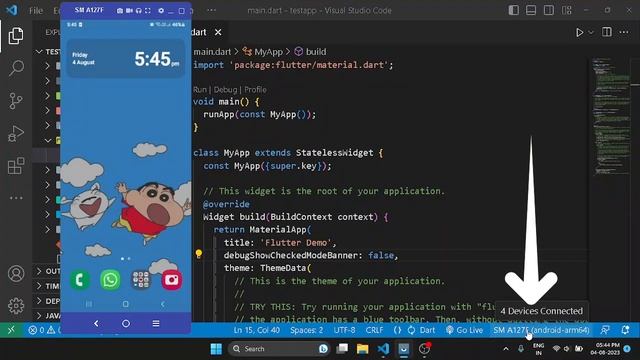Toggle the primary side bar layout button

click(513, 10)
